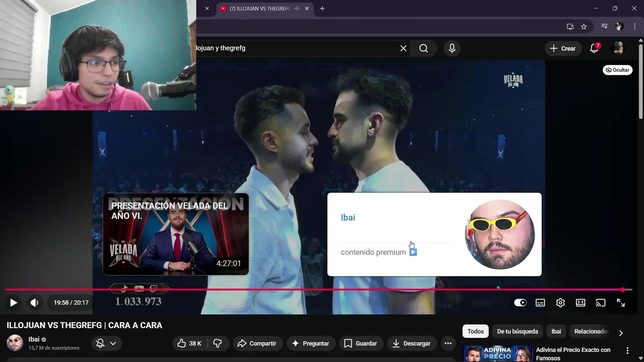644x362 pixels.
Task: Dislike the video
Action: (218, 343)
